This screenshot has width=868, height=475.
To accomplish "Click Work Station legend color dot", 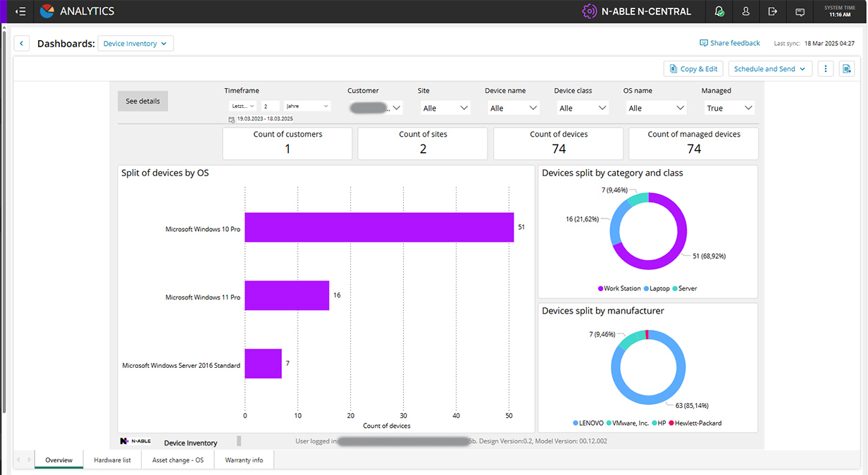I will point(600,289).
